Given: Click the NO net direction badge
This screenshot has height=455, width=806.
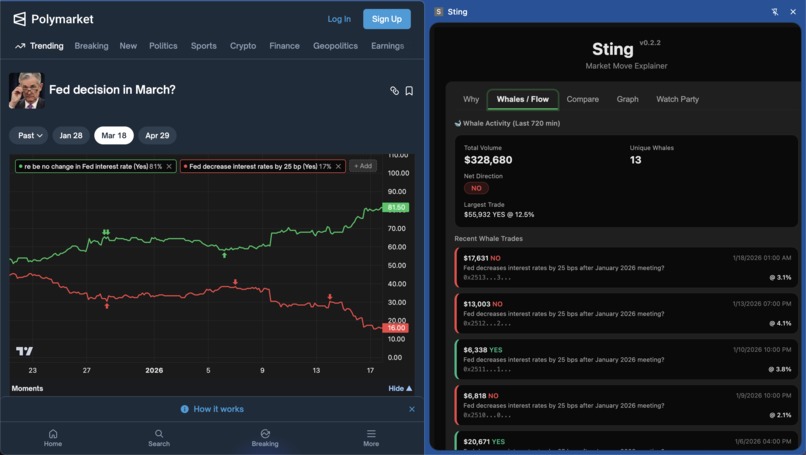Looking at the screenshot, I should click(x=476, y=188).
